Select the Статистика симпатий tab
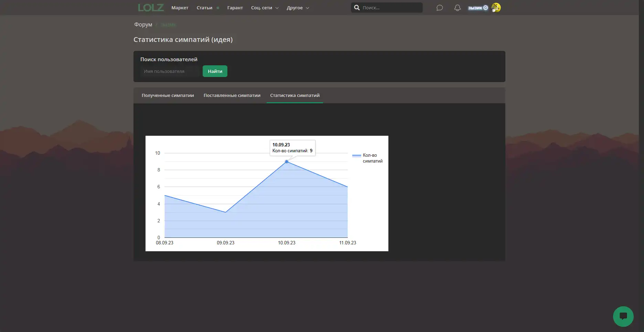Screen dimensions: 644x332 tap(295, 96)
